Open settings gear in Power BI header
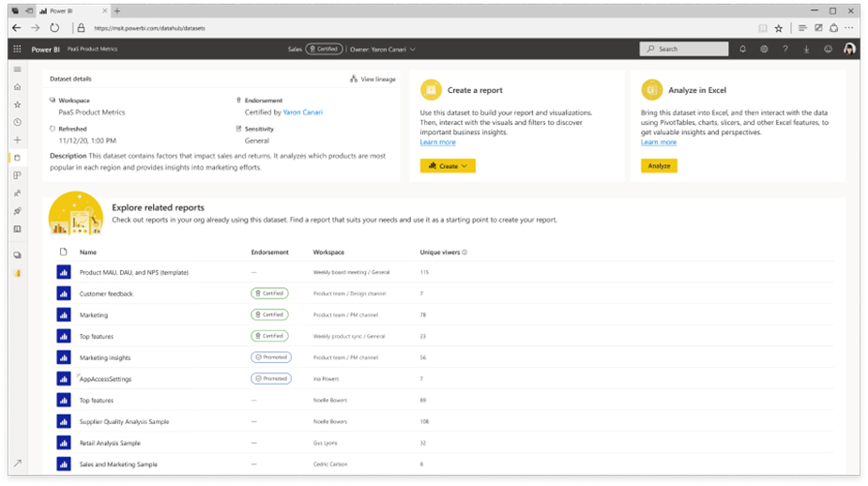 [x=764, y=50]
